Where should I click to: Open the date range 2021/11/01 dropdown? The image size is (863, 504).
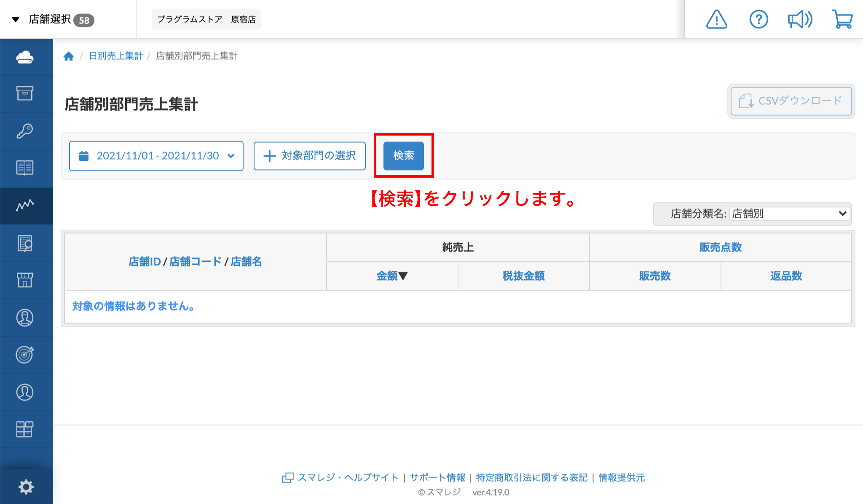click(156, 156)
